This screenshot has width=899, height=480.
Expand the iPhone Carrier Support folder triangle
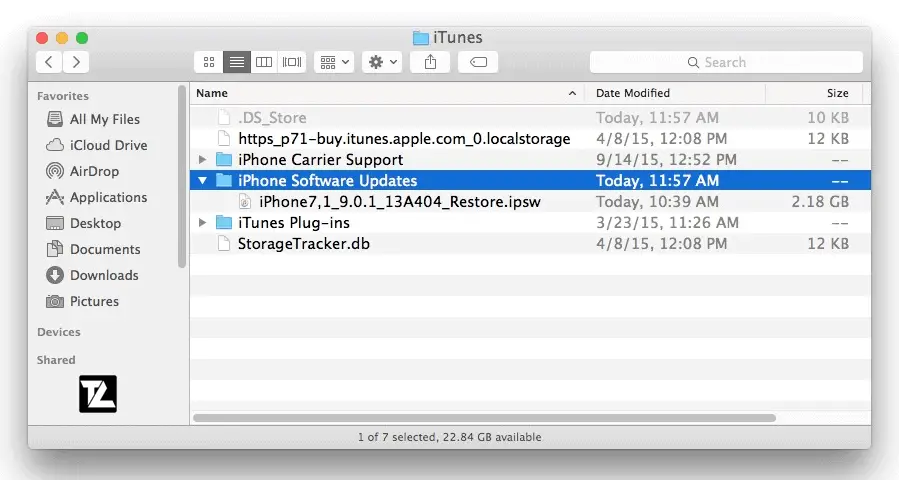[202, 159]
